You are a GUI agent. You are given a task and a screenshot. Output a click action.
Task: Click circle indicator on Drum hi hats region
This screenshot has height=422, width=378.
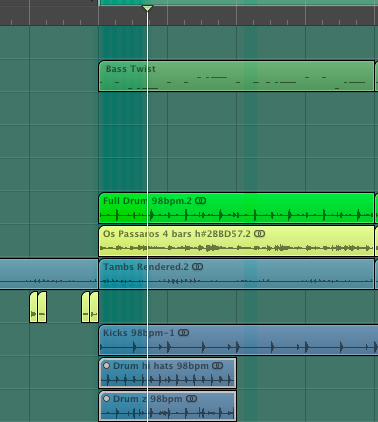[106, 366]
